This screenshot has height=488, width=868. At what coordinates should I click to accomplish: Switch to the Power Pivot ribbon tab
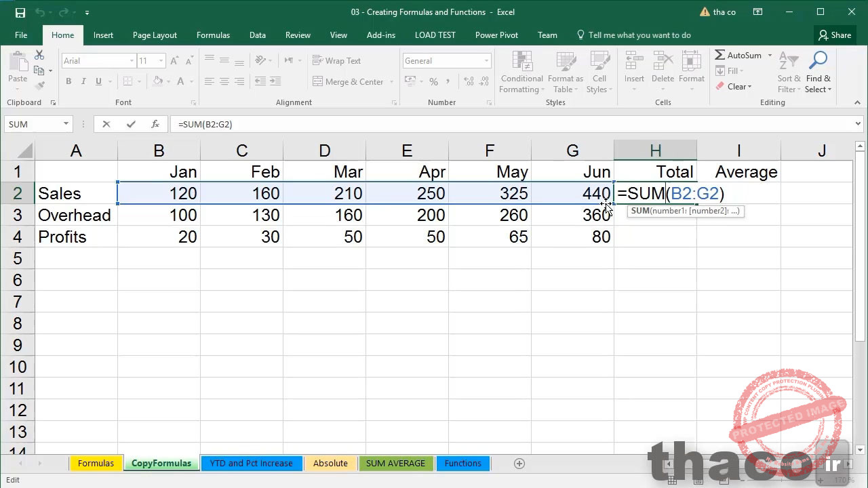click(496, 35)
